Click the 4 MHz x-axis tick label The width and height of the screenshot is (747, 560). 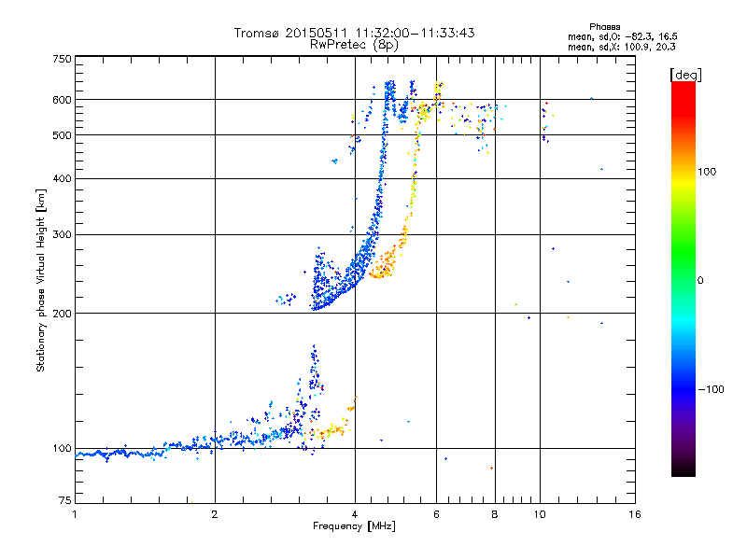(x=355, y=514)
